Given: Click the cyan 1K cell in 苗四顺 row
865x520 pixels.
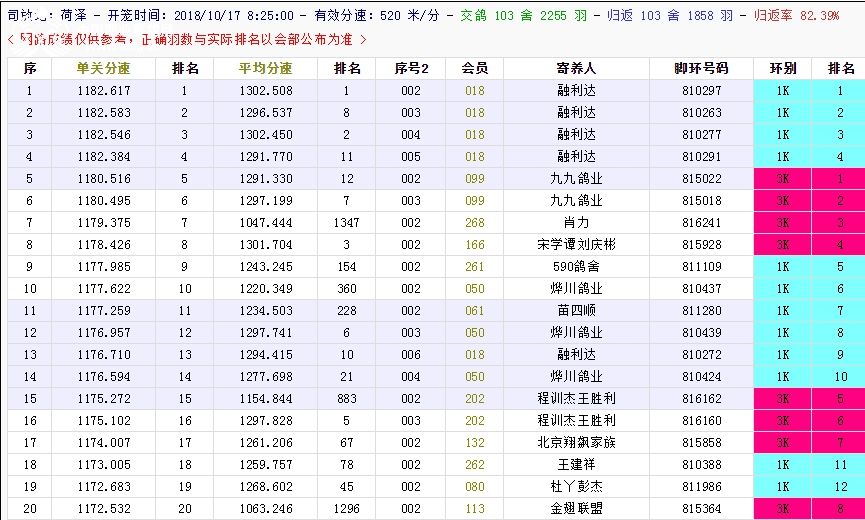Looking at the screenshot, I should (x=783, y=310).
